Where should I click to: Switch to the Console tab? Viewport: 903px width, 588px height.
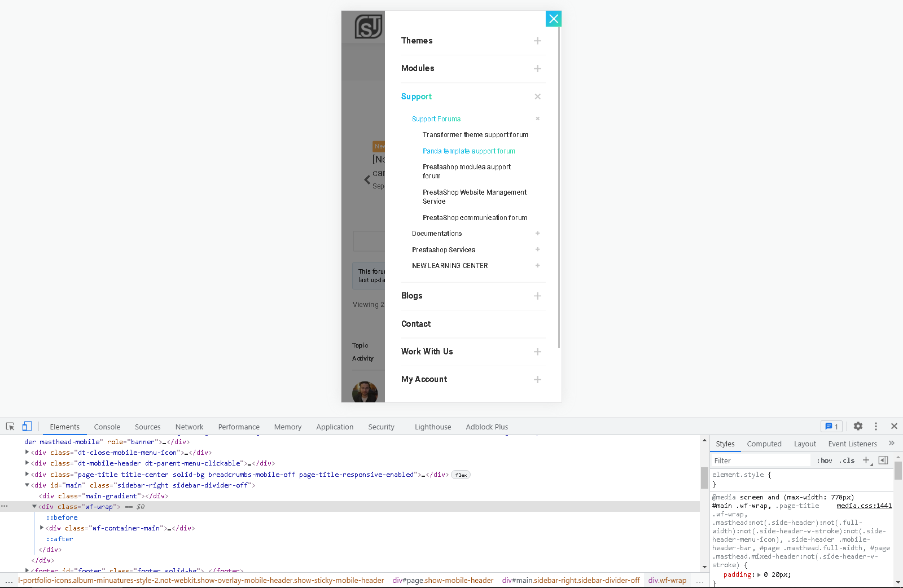coord(107,427)
